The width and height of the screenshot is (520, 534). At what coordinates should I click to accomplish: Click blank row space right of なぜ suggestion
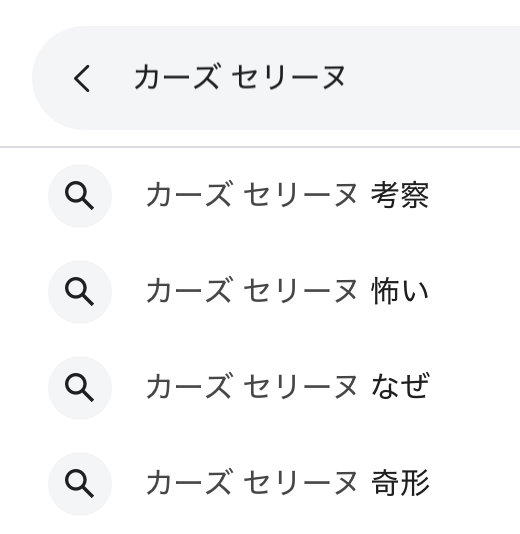point(475,388)
